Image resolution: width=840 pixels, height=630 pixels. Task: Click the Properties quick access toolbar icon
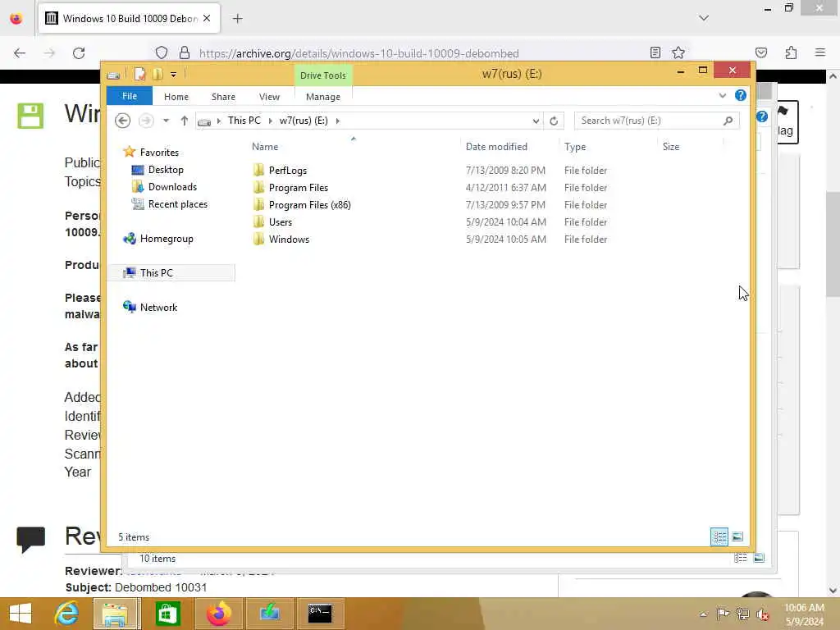point(139,74)
